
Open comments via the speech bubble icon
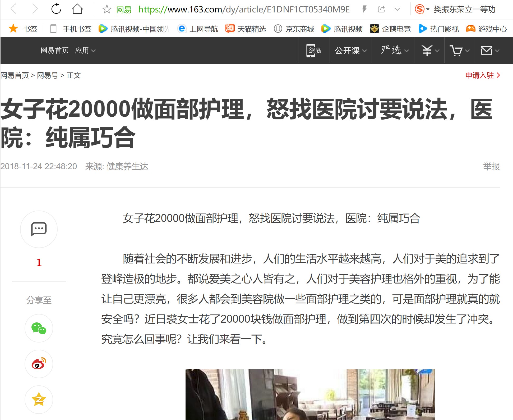[x=39, y=229]
